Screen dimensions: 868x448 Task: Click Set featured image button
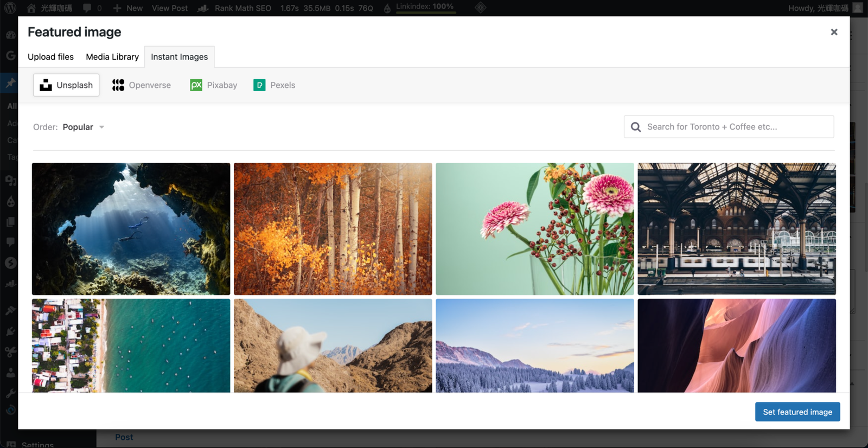(x=797, y=412)
